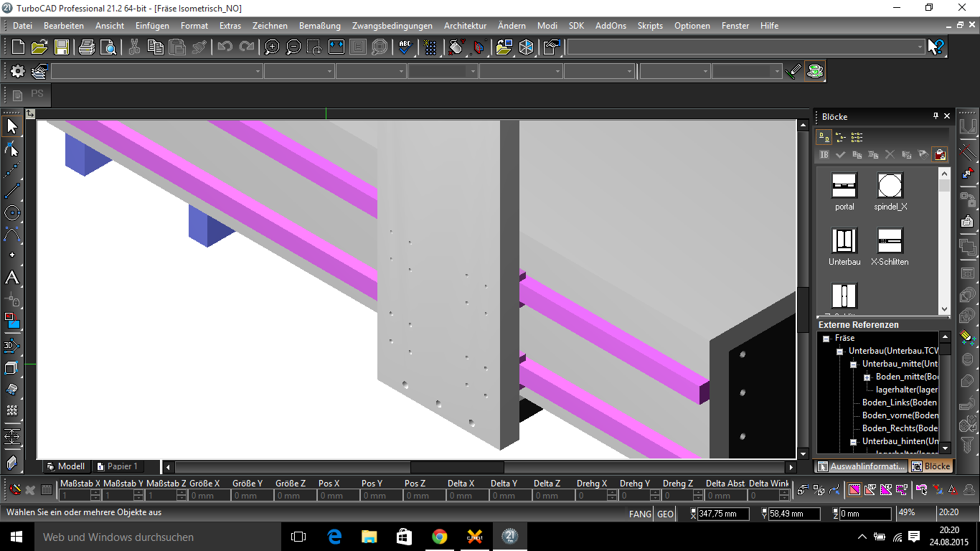This screenshot has width=980, height=551.
Task: Click the Y coordinate field showing 58,49 mm
Action: tap(794, 514)
